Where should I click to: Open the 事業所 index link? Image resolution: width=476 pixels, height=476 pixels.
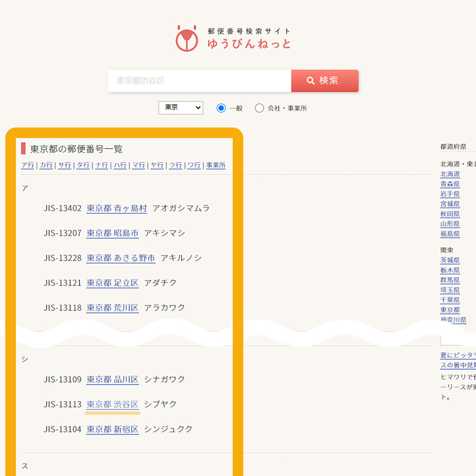pyautogui.click(x=216, y=165)
